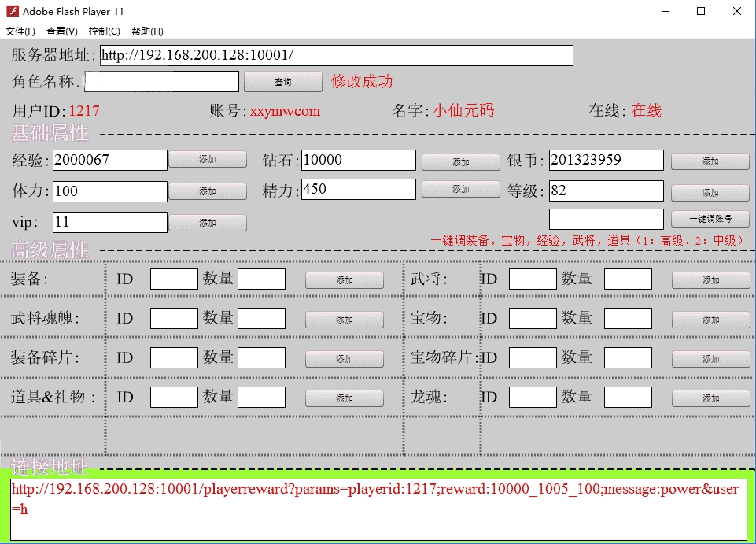The height and width of the screenshot is (544, 756).
Task: Click the 一键调账号 button
Action: click(x=710, y=220)
